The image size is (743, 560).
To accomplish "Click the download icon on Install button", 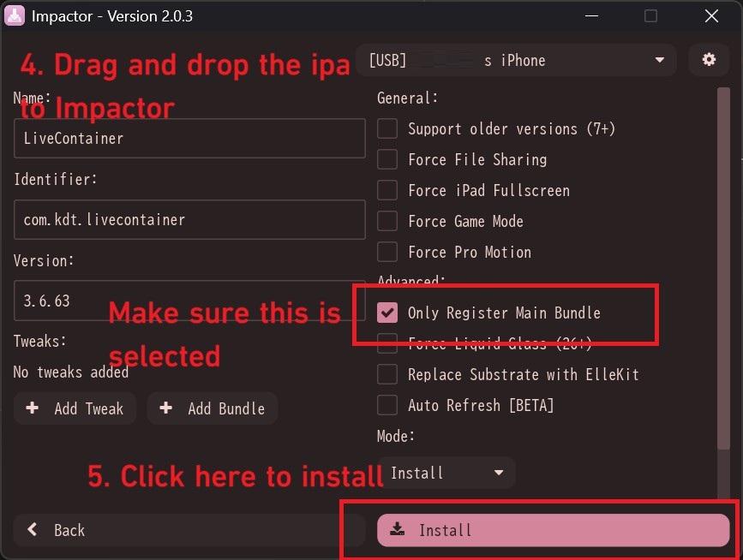I will [397, 529].
